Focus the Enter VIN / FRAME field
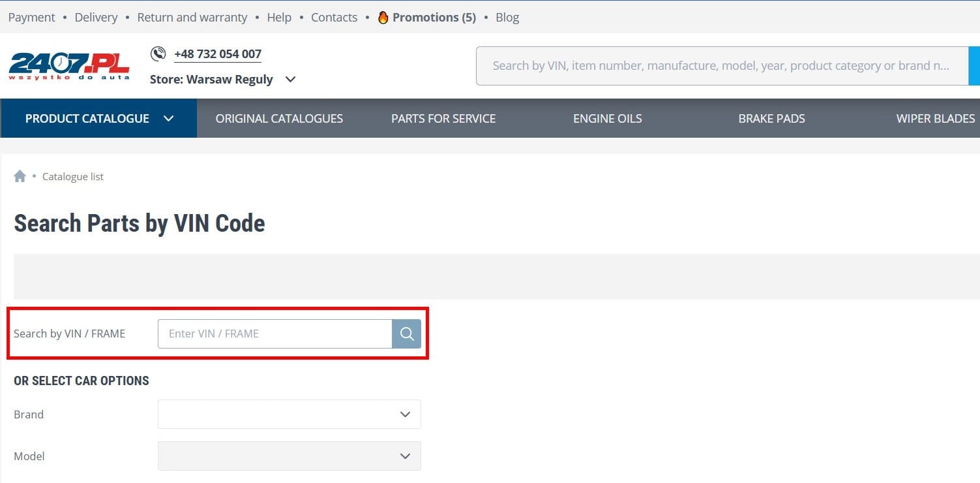Image resolution: width=980 pixels, height=483 pixels. [275, 334]
